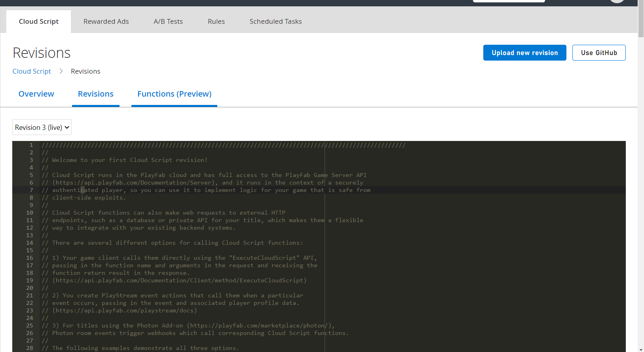
Task: Click the Revisions page heading
Action: pyautogui.click(x=42, y=53)
